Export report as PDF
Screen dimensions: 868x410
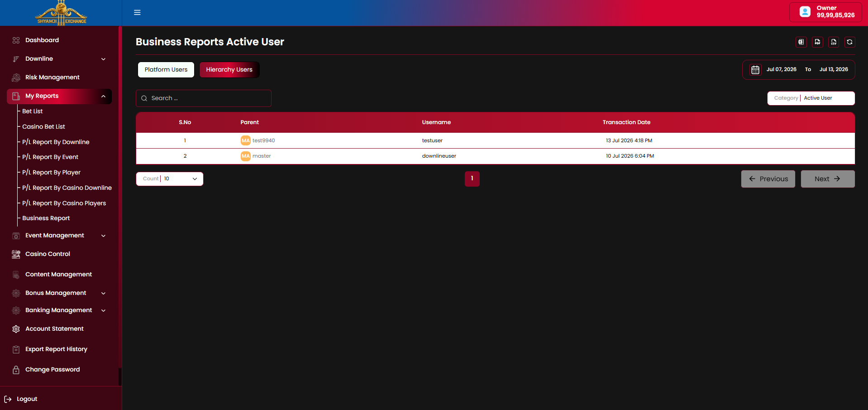point(817,42)
